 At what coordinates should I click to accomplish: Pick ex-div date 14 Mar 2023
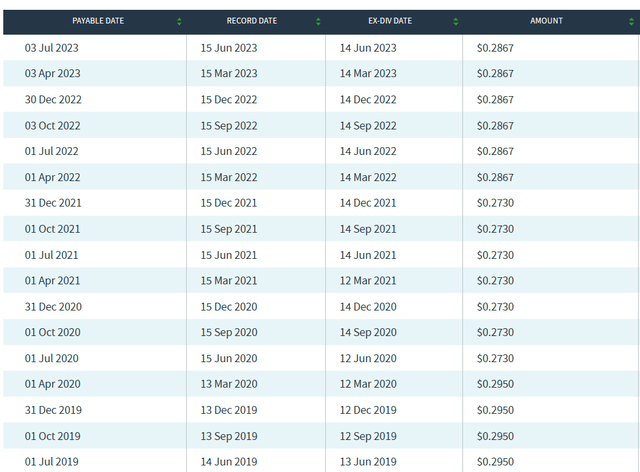point(368,73)
